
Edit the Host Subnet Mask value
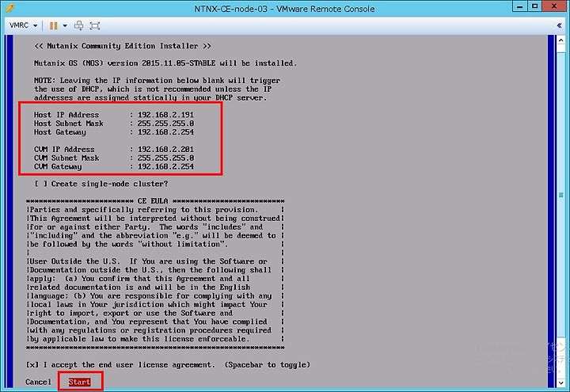[x=165, y=124]
